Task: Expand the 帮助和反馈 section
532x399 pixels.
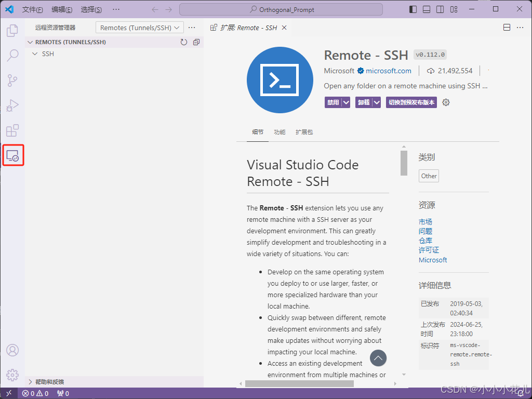Action: click(x=30, y=382)
